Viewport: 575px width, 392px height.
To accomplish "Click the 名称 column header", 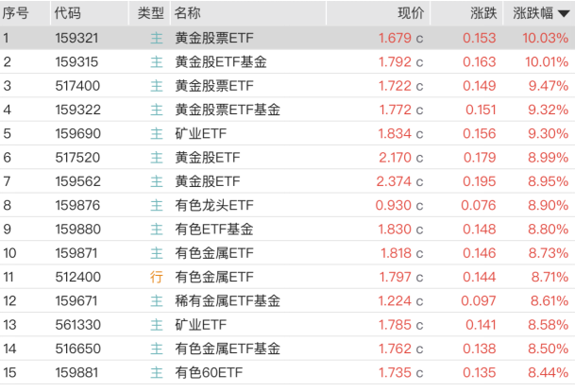I will click(187, 14).
